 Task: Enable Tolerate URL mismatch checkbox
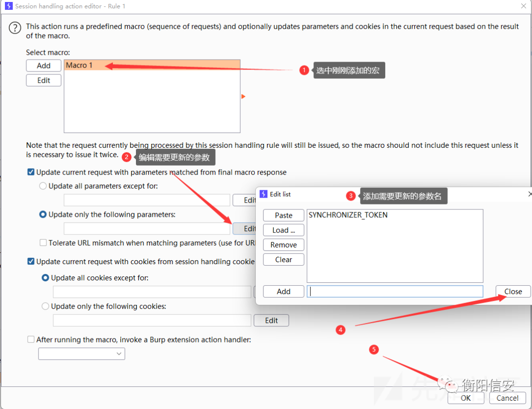click(x=43, y=243)
